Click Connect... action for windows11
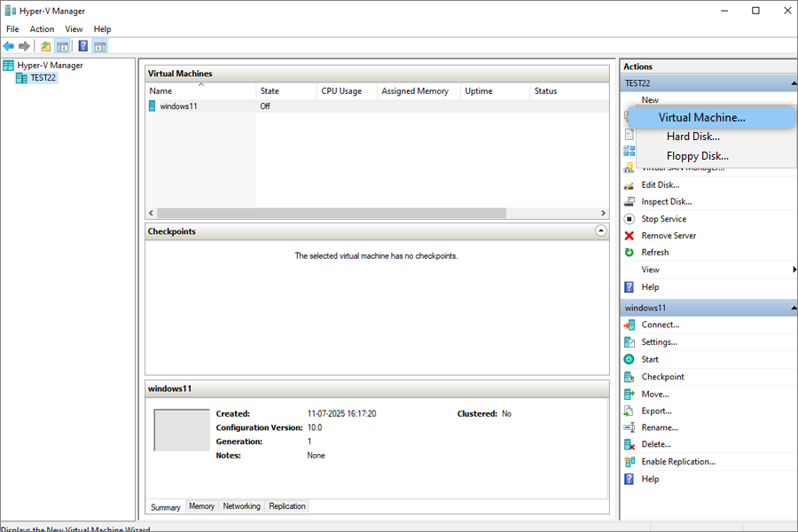This screenshot has height=532, width=798. point(660,325)
